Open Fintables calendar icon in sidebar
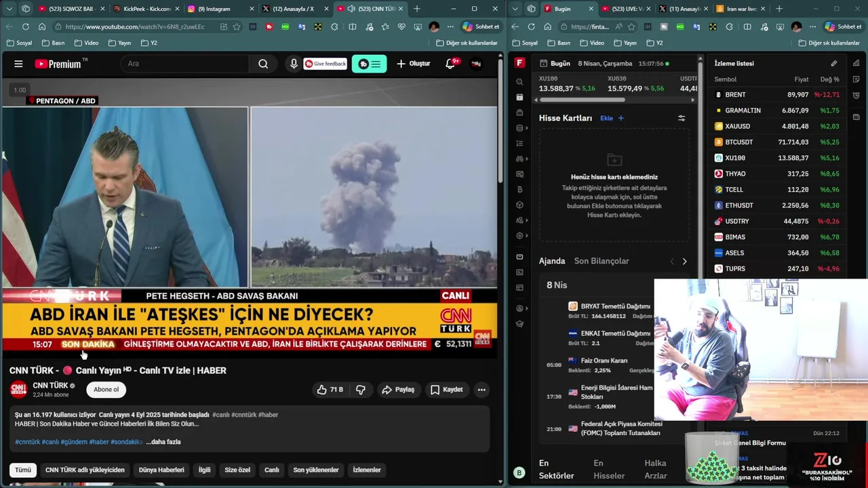Screen dimensions: 868x488 tap(519, 98)
